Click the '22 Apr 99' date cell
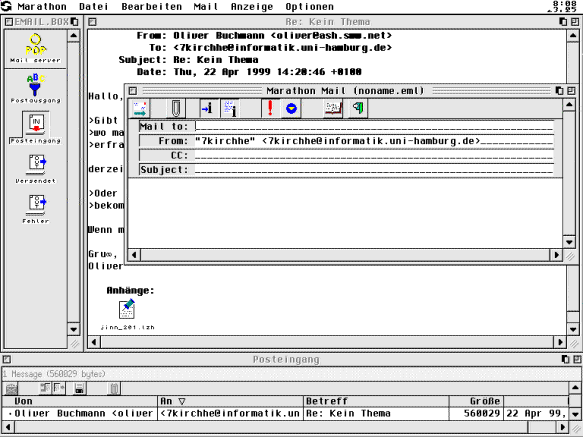The image size is (583, 437). coord(536,414)
